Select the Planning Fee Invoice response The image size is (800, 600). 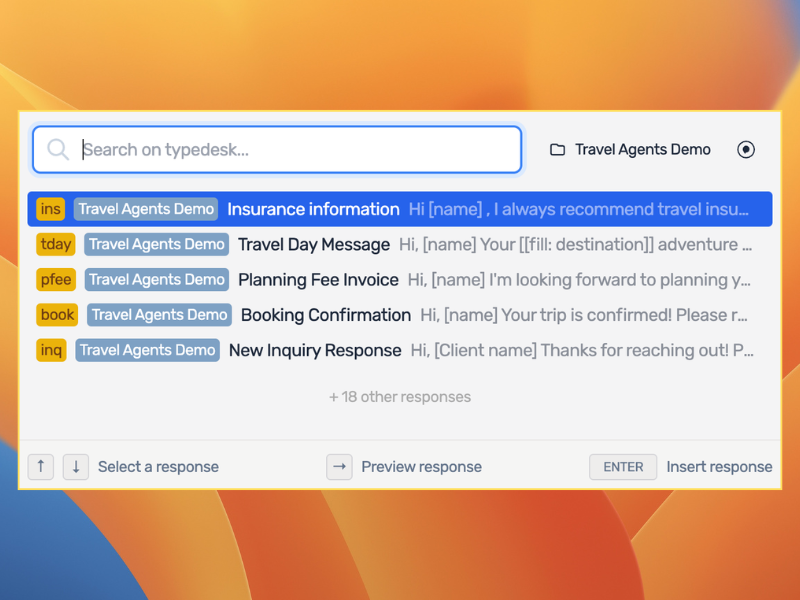(400, 280)
